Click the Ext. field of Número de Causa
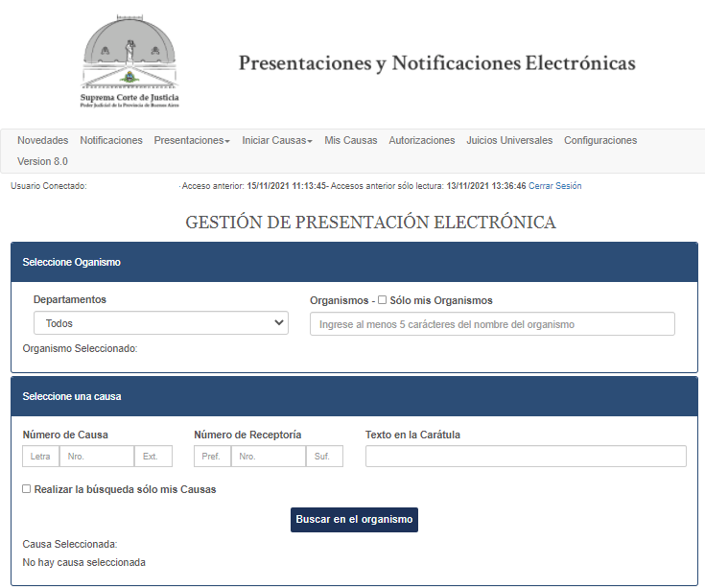Image resolution: width=705 pixels, height=588 pixels. tap(153, 457)
